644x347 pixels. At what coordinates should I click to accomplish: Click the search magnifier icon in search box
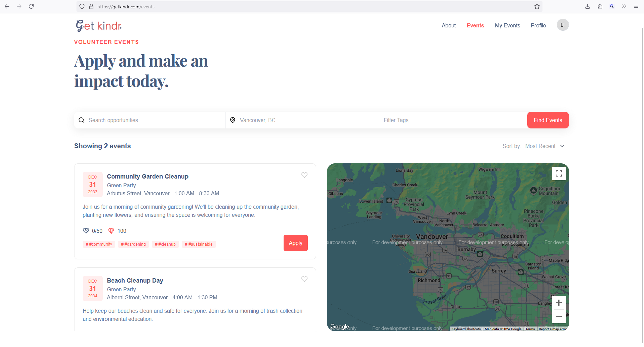coord(82,120)
